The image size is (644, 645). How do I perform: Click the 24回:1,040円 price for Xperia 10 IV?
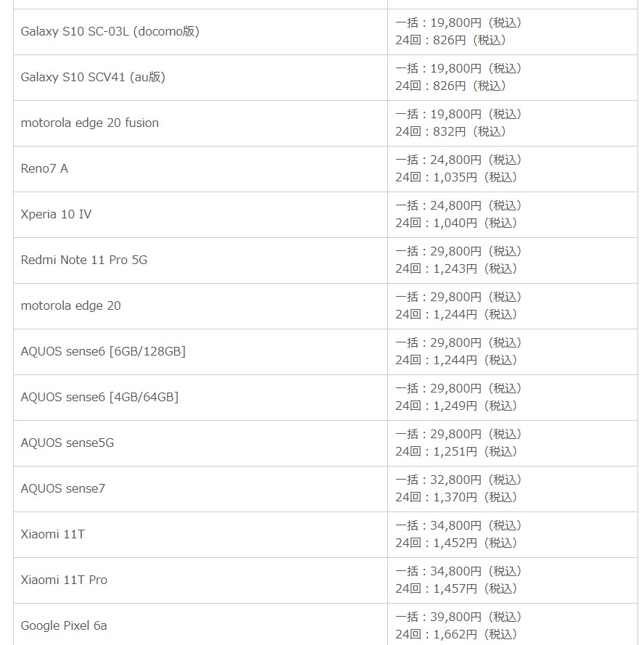coord(457,223)
